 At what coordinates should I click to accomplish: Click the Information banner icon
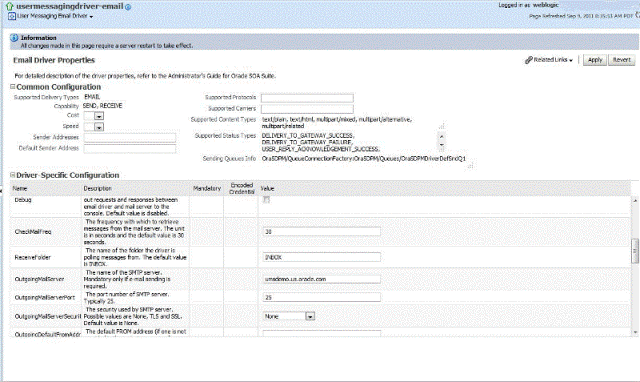[x=14, y=38]
